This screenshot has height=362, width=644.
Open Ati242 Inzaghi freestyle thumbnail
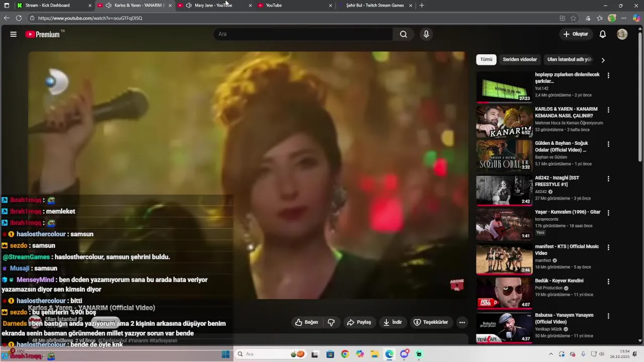point(504,190)
